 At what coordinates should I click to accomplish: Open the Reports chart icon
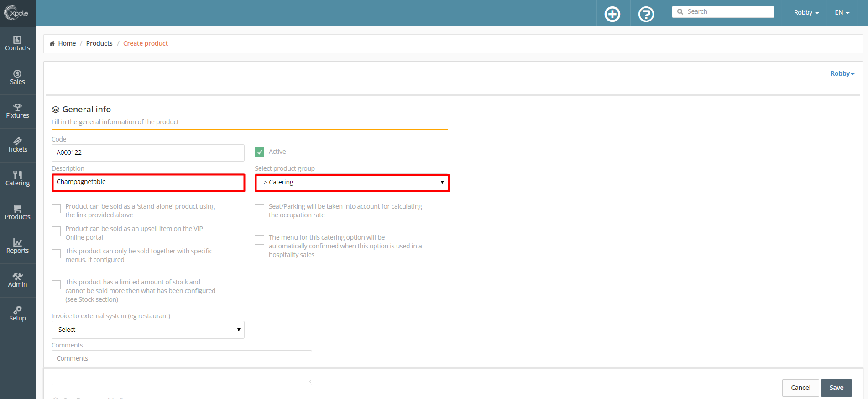pyautogui.click(x=17, y=242)
